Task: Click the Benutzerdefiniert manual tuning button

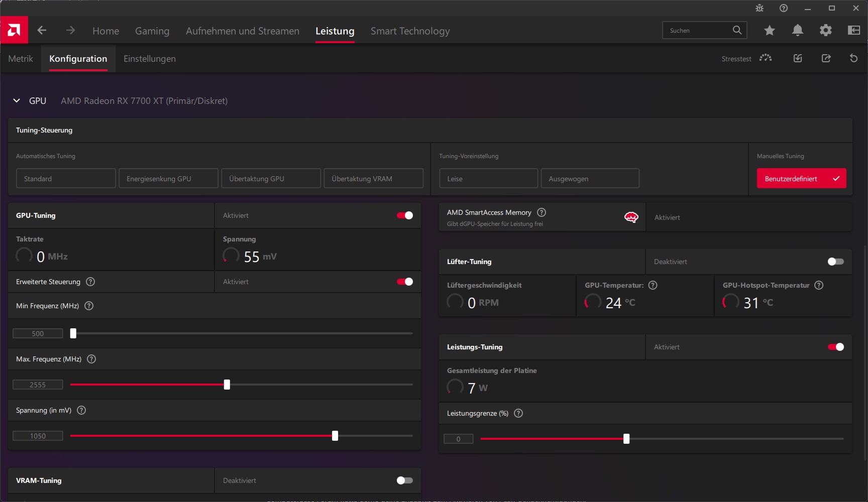Action: point(801,178)
